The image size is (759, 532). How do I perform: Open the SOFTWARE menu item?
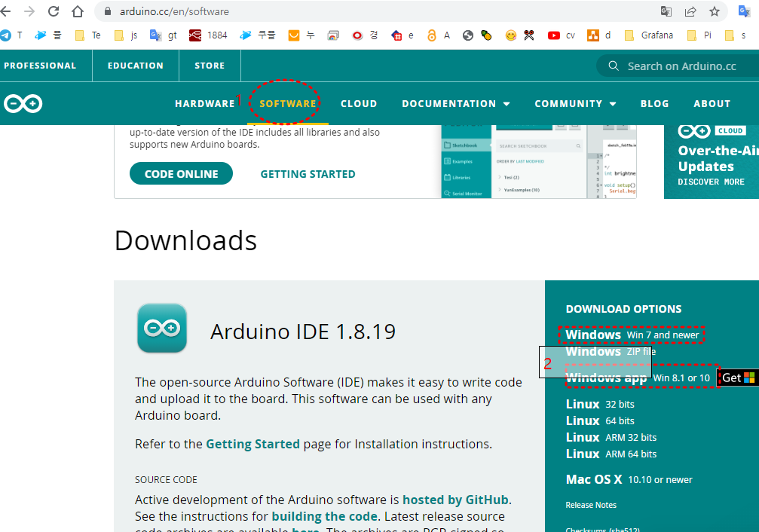tap(287, 103)
